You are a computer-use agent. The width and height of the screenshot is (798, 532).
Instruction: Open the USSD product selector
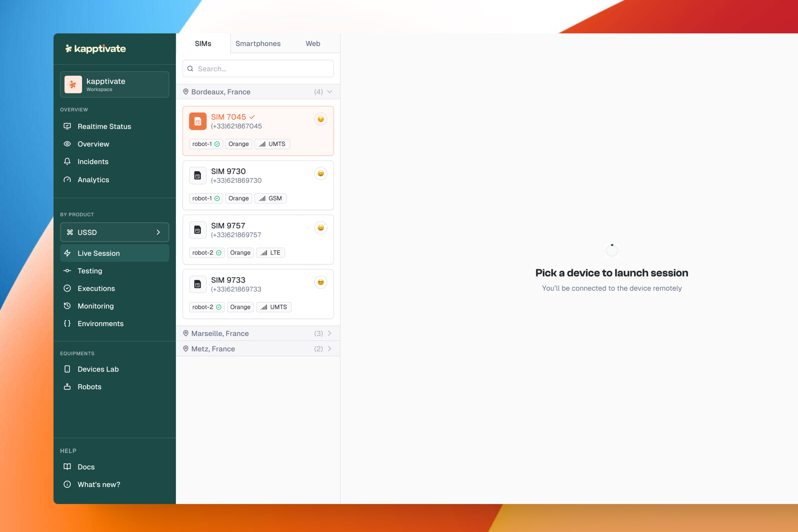[114, 232]
